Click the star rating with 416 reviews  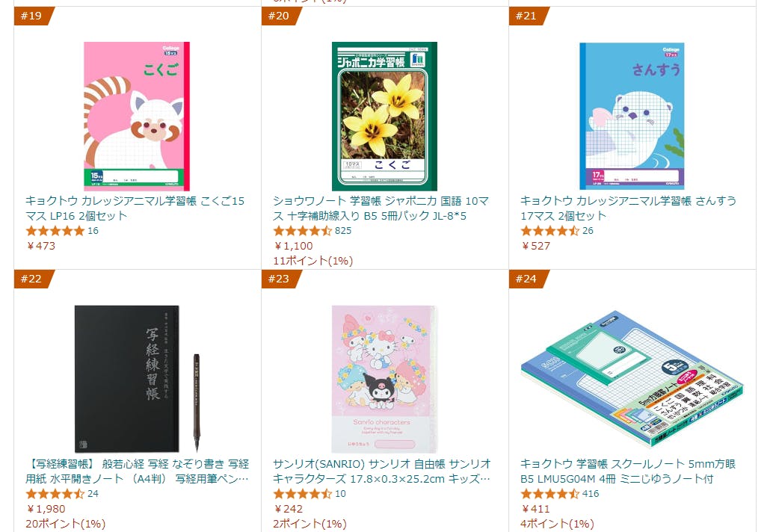[x=550, y=494]
